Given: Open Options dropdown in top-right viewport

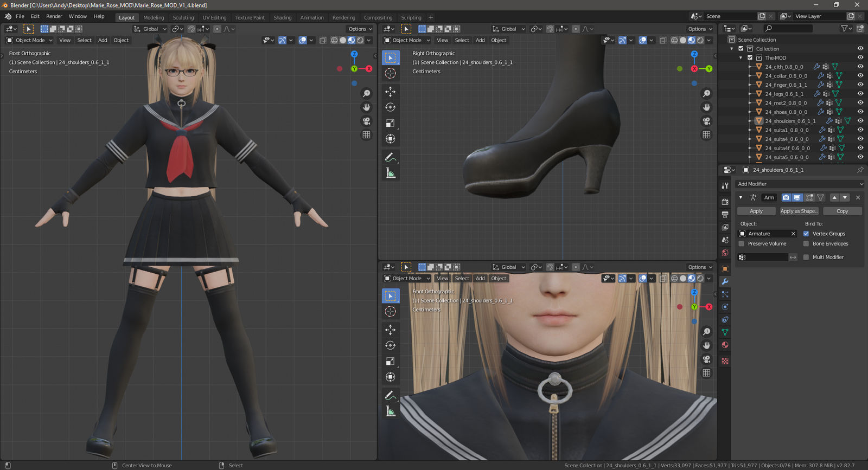Looking at the screenshot, I should [x=700, y=29].
